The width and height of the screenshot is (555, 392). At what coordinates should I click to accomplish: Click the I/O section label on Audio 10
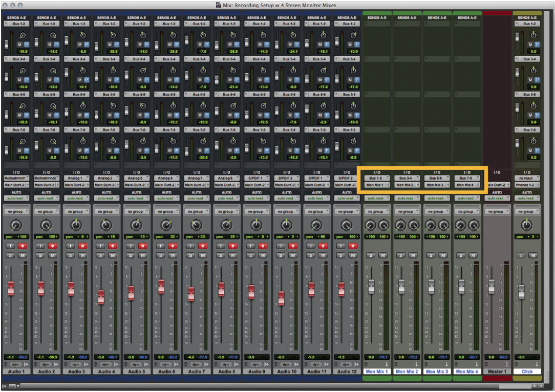pos(286,172)
